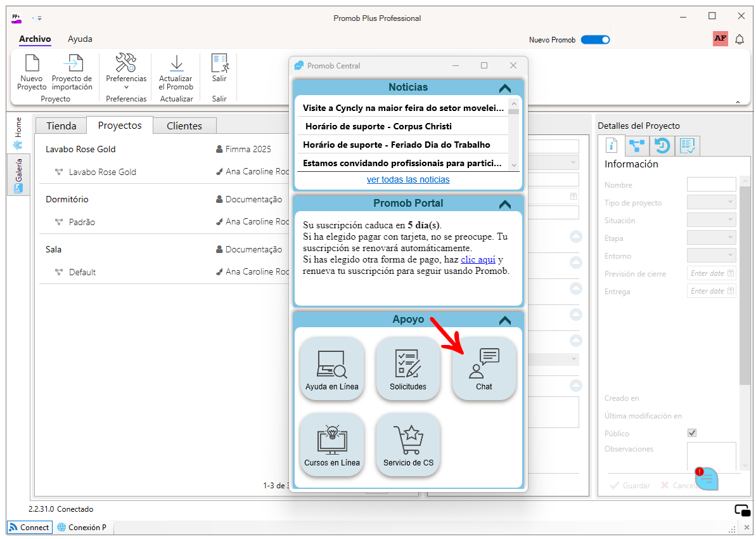
Task: Click the Connect tab at bottom
Action: tap(30, 528)
